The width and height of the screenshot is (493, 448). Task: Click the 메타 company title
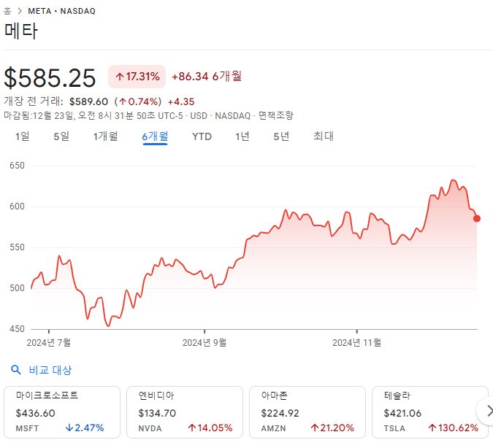click(x=21, y=31)
